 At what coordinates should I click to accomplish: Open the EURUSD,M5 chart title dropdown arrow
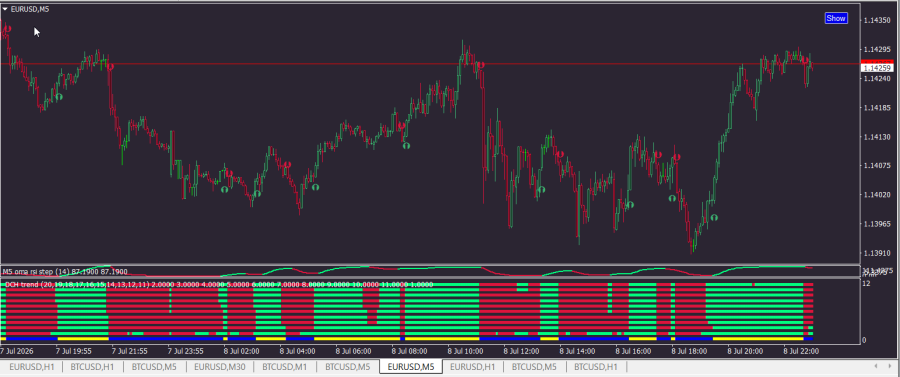click(x=5, y=9)
